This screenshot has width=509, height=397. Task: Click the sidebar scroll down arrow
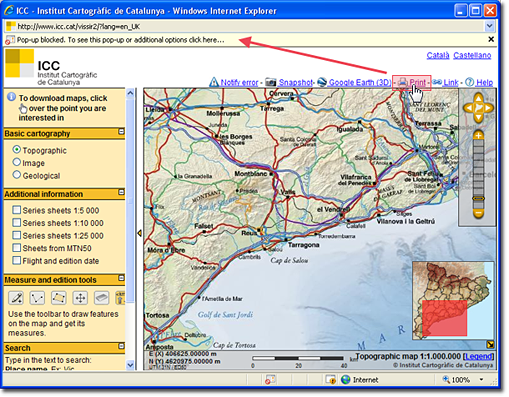[130, 365]
